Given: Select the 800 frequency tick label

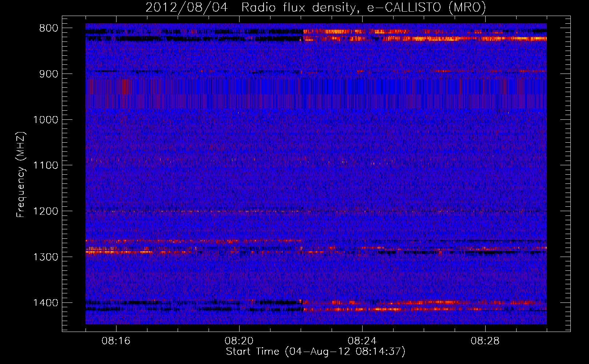Looking at the screenshot, I should tap(49, 28).
